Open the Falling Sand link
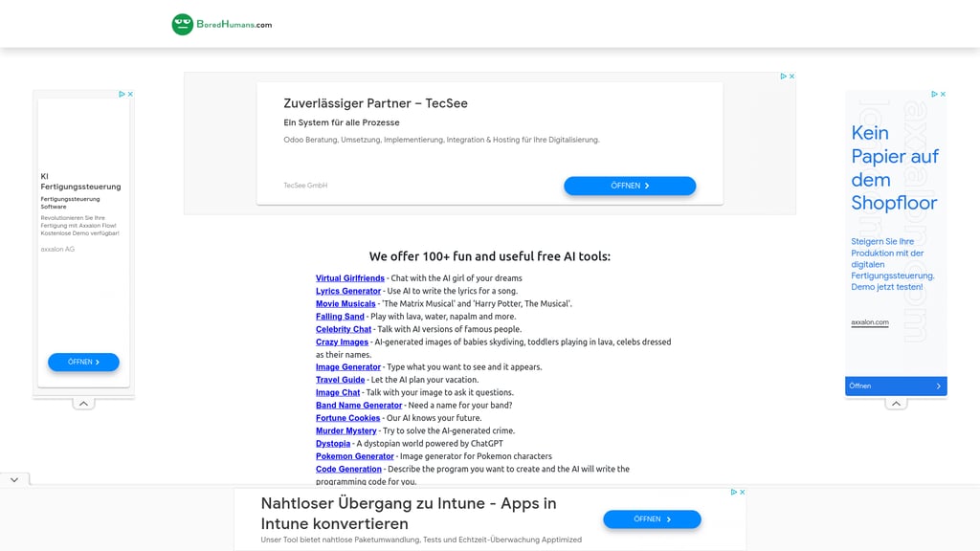The image size is (980, 551). [340, 317]
